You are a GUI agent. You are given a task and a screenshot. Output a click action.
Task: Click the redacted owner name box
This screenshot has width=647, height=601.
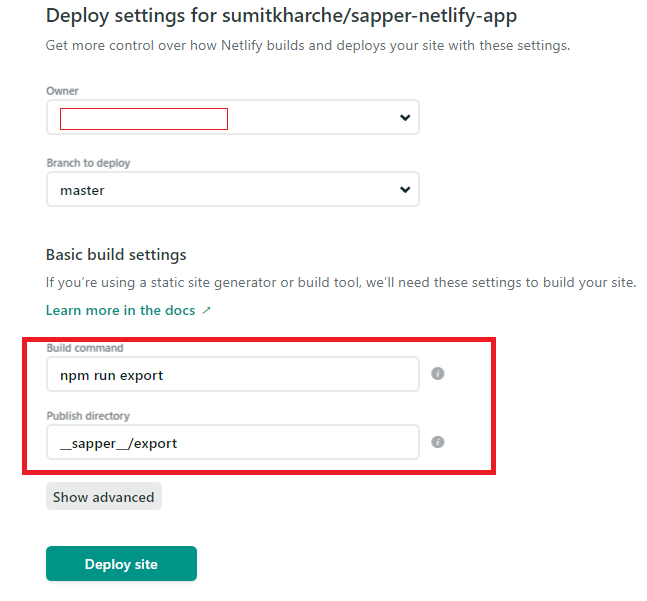[x=144, y=119]
